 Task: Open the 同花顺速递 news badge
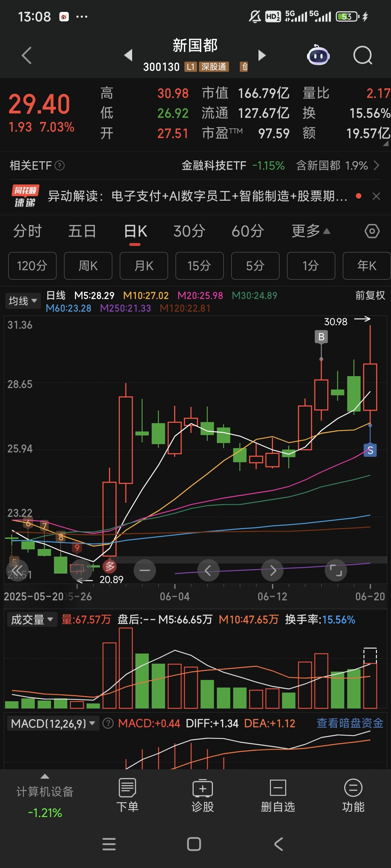tap(25, 196)
